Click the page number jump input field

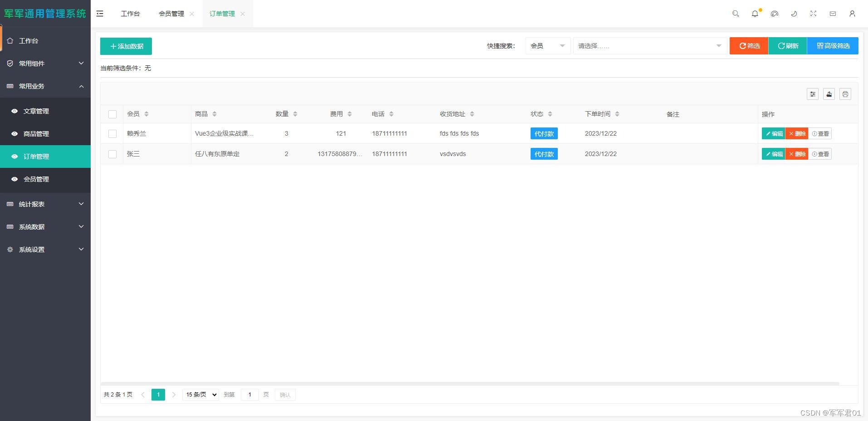[250, 395]
